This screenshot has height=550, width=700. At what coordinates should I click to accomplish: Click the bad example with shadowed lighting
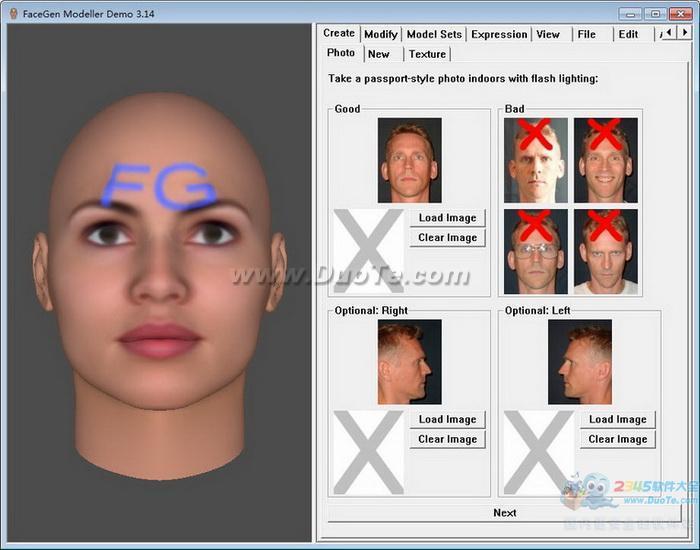[536, 160]
